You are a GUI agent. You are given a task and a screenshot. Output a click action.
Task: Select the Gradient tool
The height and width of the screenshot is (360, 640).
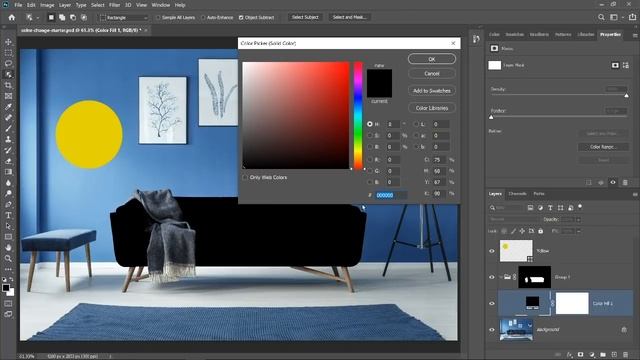point(8,172)
